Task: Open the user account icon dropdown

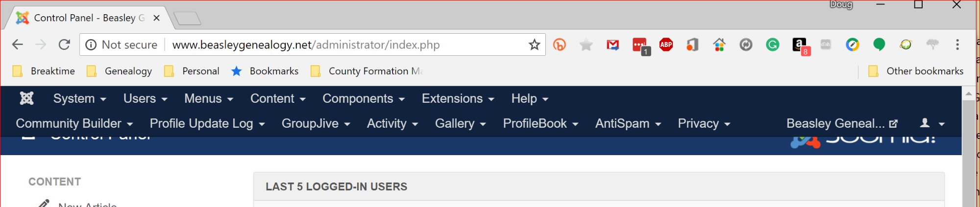Action: click(x=932, y=123)
